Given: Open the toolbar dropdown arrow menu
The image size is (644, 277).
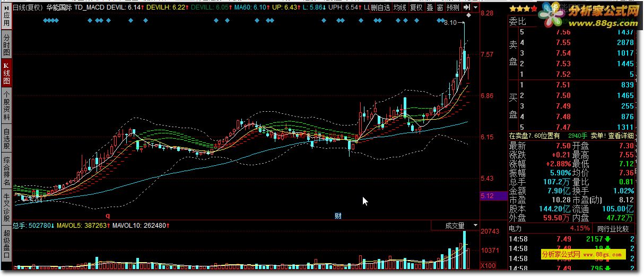Looking at the screenshot, I should click(x=475, y=8).
